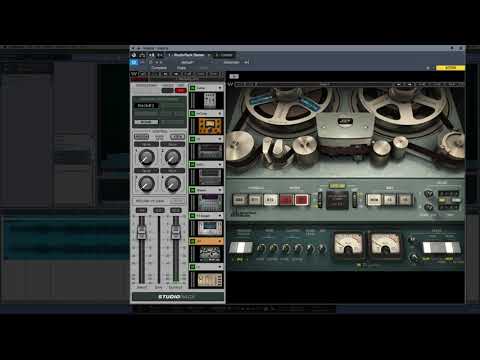The image size is (480, 360).
Task: Click the dark button left of red button
Action: pyautogui.click(x=167, y=90)
